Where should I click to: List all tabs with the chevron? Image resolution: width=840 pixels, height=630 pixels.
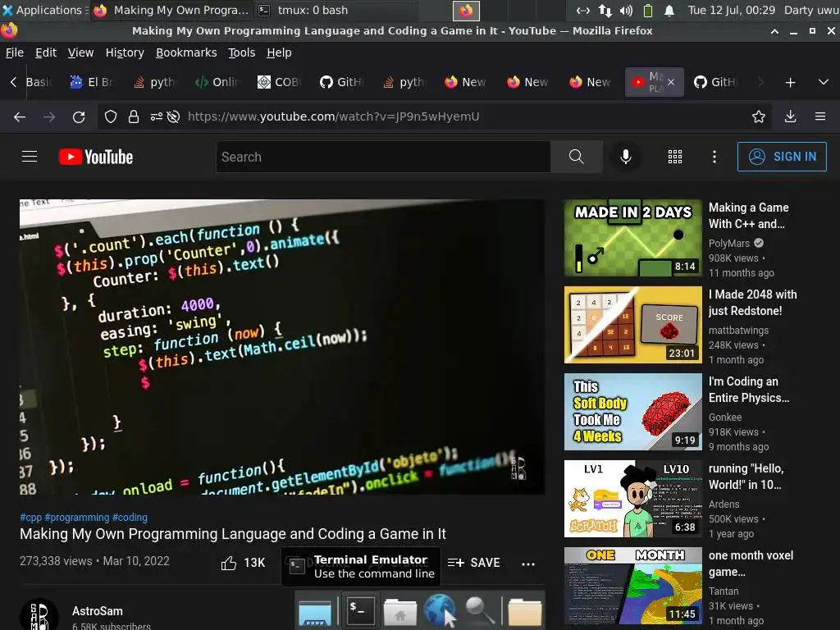coord(824,83)
